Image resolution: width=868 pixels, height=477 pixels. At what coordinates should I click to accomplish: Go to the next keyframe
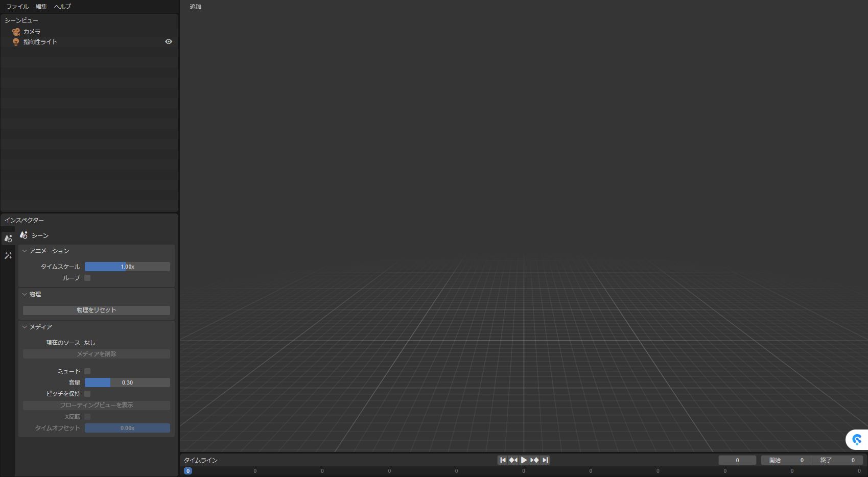tap(534, 460)
